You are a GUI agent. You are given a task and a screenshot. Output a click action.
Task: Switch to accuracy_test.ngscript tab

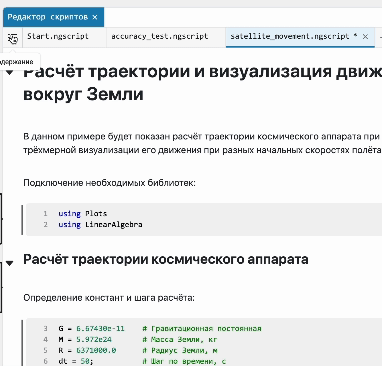point(160,36)
